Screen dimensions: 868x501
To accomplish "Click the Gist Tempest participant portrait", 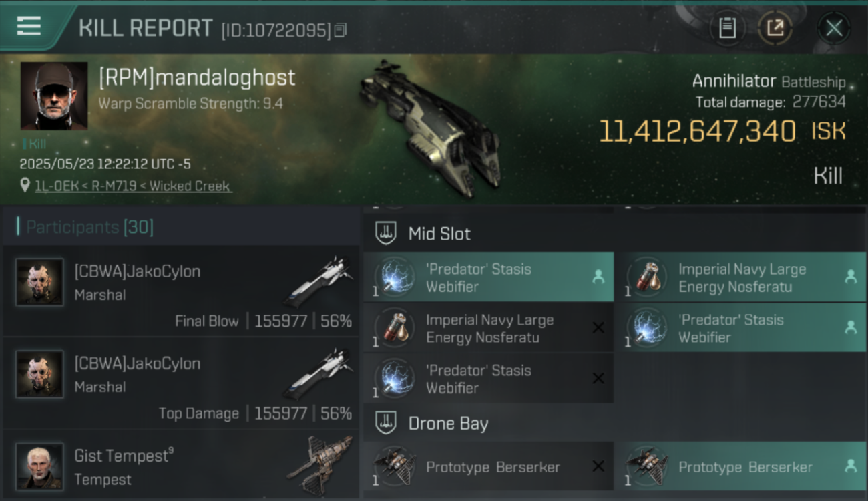I will coord(40,466).
